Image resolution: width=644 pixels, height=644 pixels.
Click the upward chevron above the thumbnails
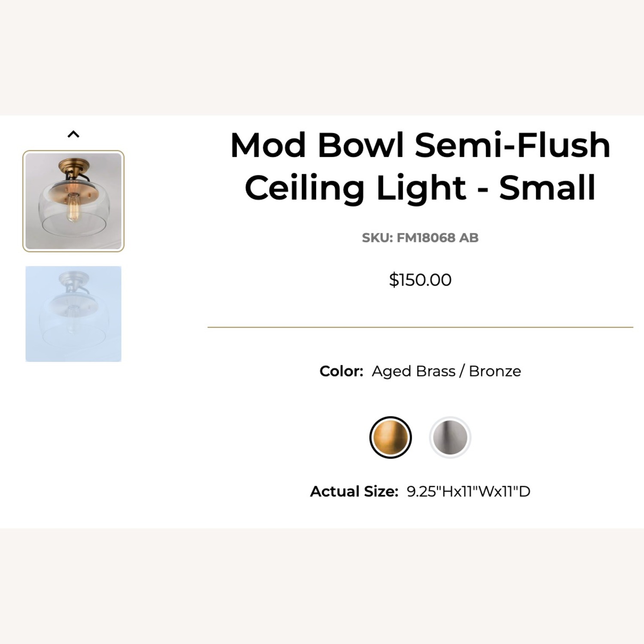[74, 134]
